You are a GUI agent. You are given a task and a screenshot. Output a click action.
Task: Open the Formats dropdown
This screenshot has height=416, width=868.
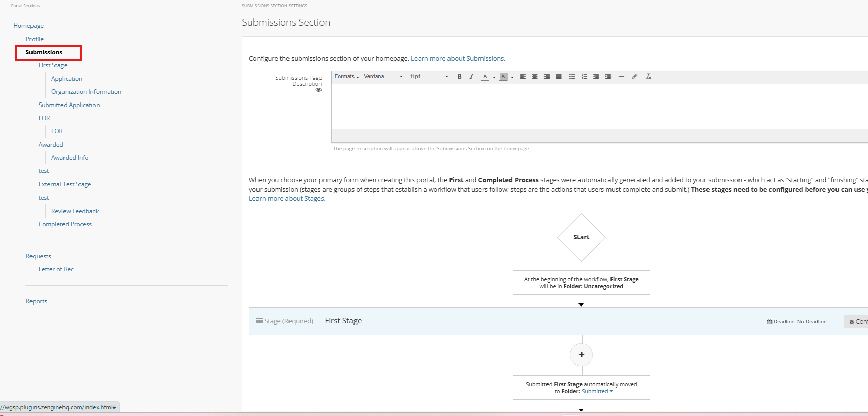pos(347,77)
